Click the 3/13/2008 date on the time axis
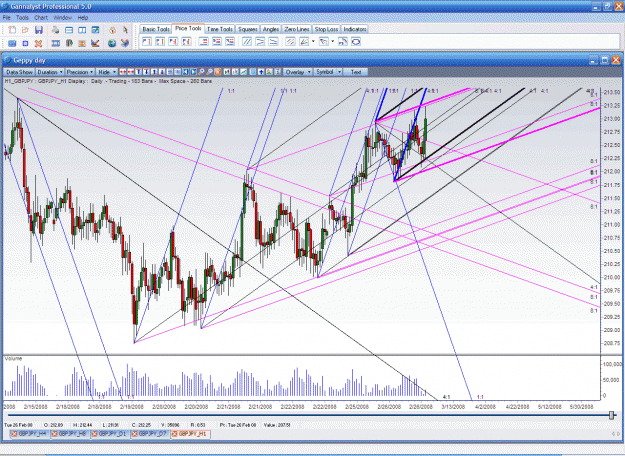The width and height of the screenshot is (625, 456). (x=453, y=407)
